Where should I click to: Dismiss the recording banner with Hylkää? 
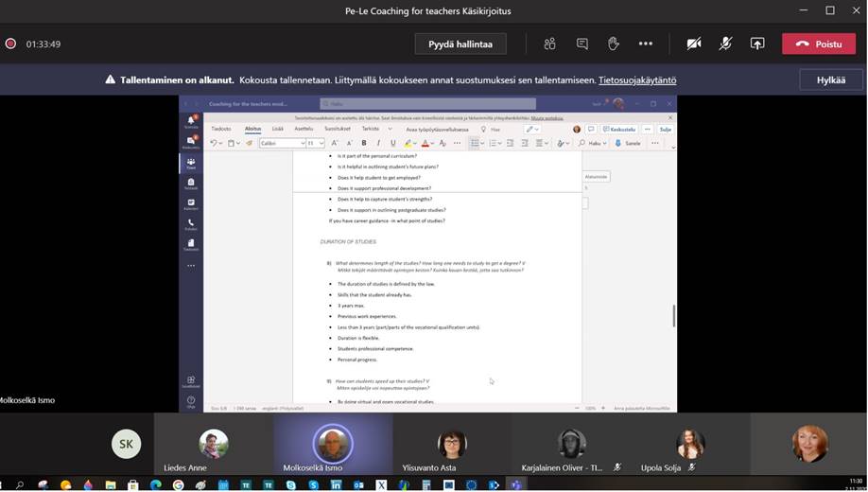(x=831, y=79)
